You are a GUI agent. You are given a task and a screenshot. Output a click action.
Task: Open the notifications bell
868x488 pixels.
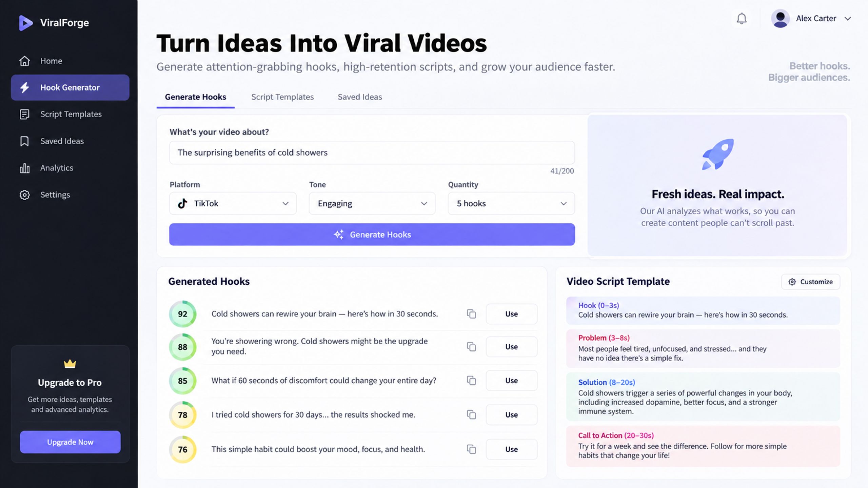point(742,18)
